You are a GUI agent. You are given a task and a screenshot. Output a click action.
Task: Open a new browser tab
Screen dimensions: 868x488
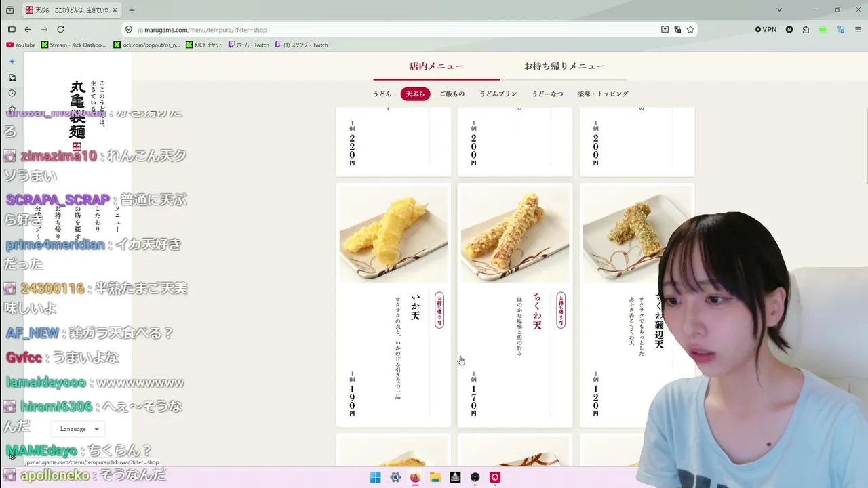point(132,10)
